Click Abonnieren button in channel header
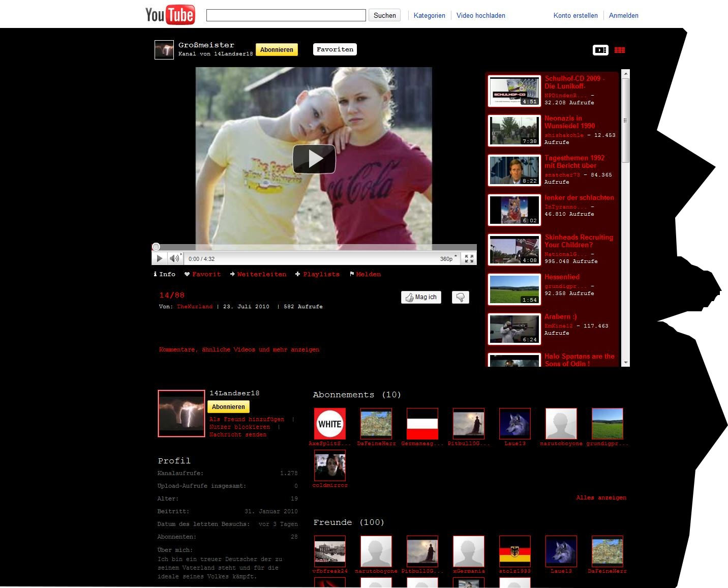The height and width of the screenshot is (588, 728). (x=277, y=49)
